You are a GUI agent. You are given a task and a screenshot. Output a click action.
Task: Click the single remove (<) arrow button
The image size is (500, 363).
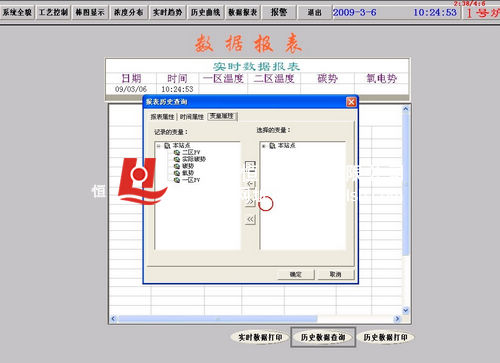coord(250,184)
